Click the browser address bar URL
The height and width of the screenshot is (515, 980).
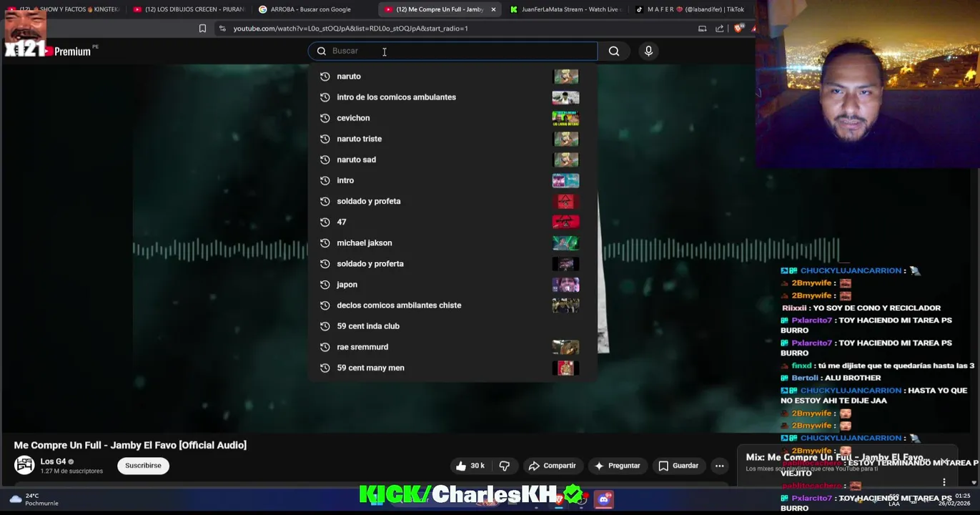[350, 29]
